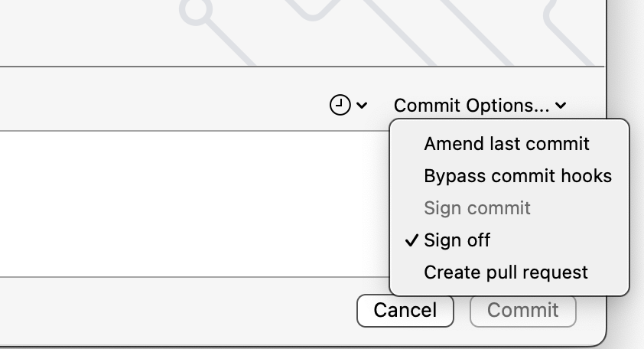Viewport: 644px width, 349px height.
Task: Focus the commit message text area
Action: (191, 203)
